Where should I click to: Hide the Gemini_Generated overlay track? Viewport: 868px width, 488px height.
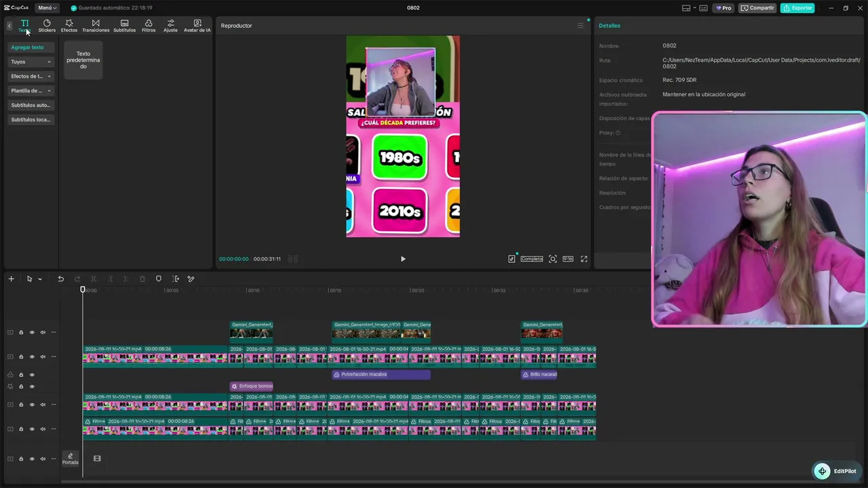[x=32, y=332]
